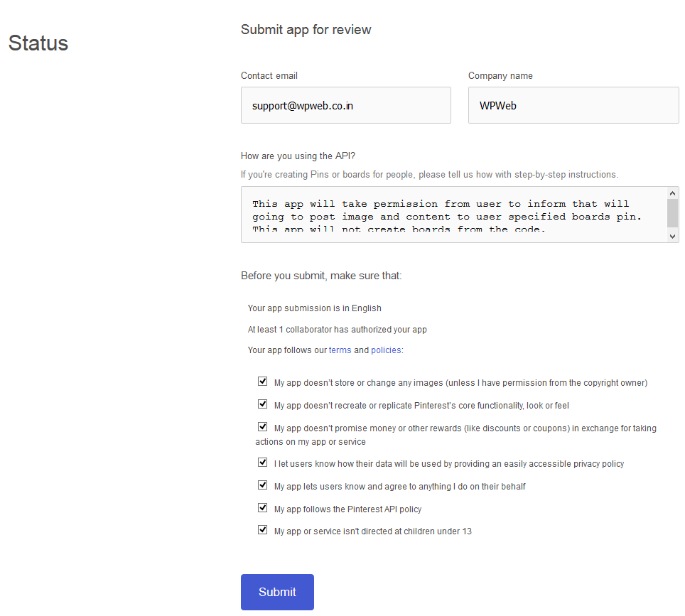685x616 pixels.
Task: Toggle the accessible privacy policy checkbox
Action: pos(263,463)
